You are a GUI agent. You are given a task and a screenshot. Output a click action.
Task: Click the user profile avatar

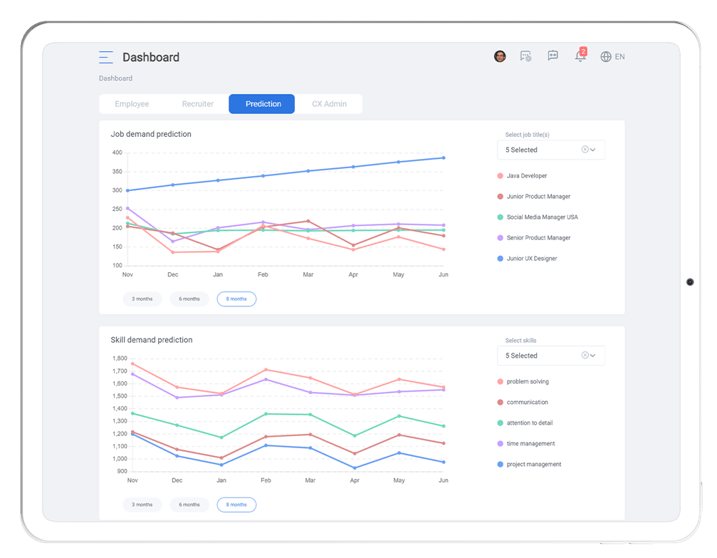click(x=500, y=57)
